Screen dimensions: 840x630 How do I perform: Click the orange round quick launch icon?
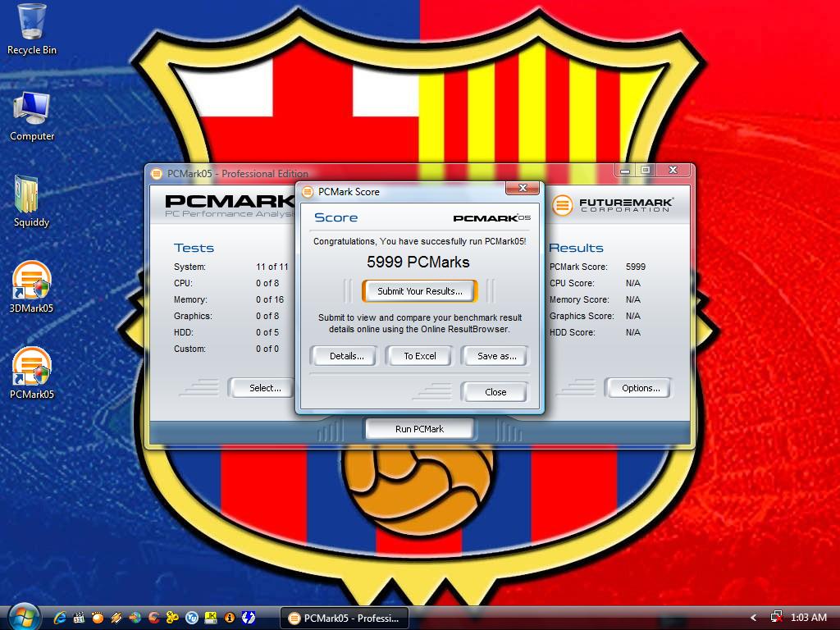[98, 618]
